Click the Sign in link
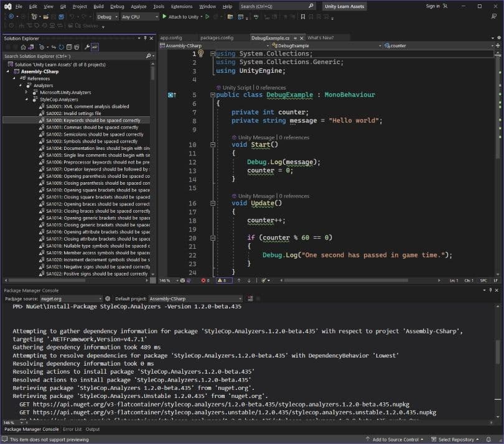The width and height of the screenshot is (504, 444). (432, 6)
